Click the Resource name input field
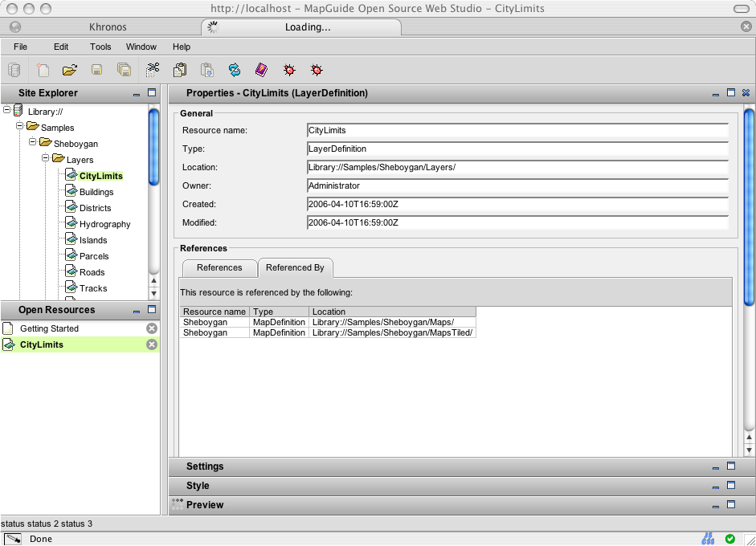This screenshot has height=546, width=756. click(517, 130)
